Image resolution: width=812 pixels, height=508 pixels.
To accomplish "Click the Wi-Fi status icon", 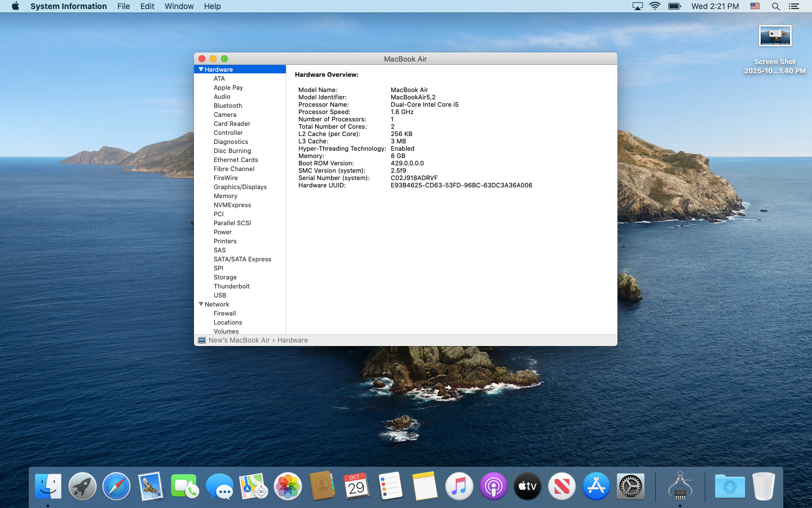I will (x=655, y=6).
